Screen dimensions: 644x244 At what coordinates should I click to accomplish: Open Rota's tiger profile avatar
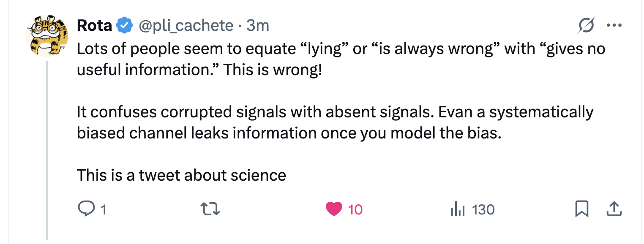point(47,36)
